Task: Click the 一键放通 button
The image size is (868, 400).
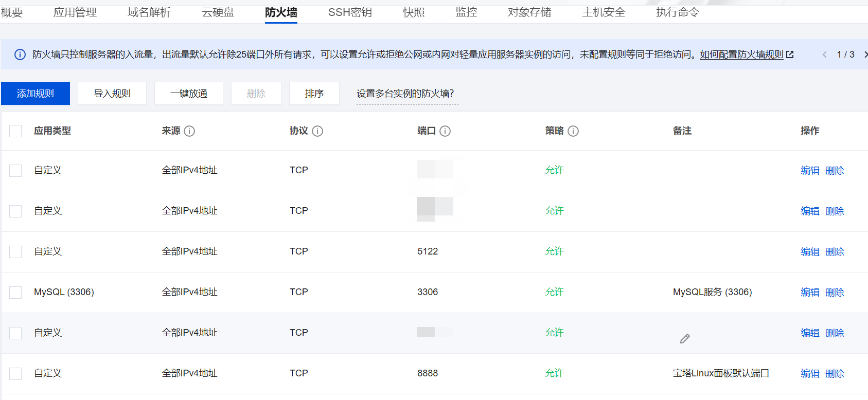Action: click(x=189, y=93)
